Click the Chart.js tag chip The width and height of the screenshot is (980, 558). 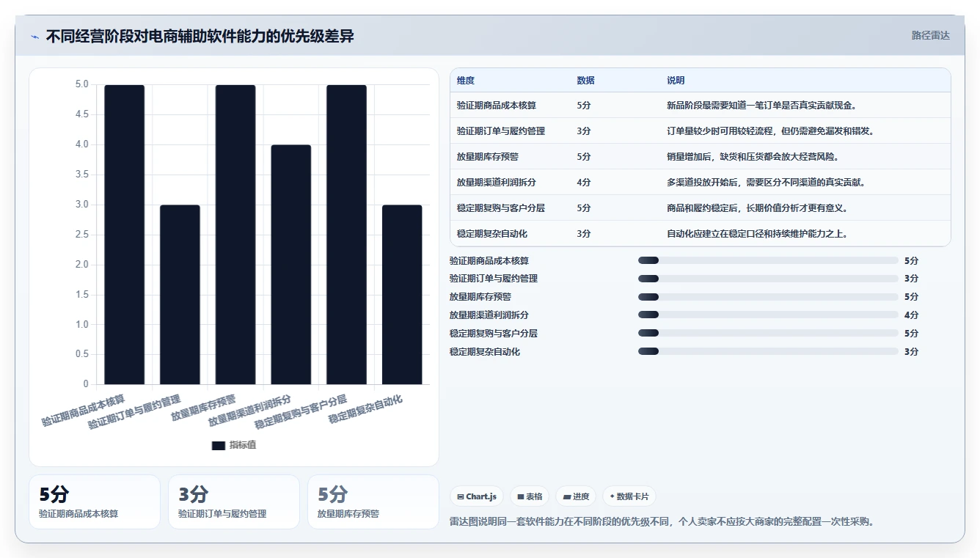coord(477,496)
